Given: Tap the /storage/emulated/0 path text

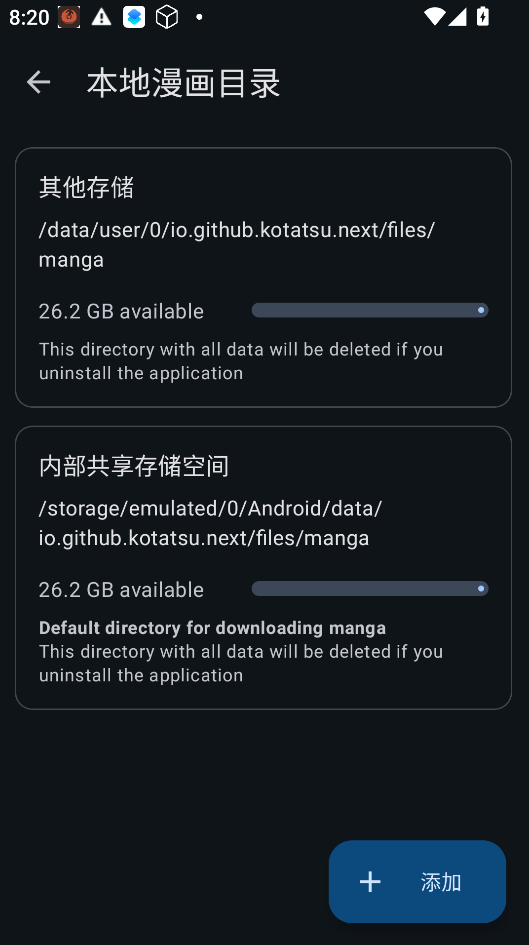Looking at the screenshot, I should [x=210, y=523].
